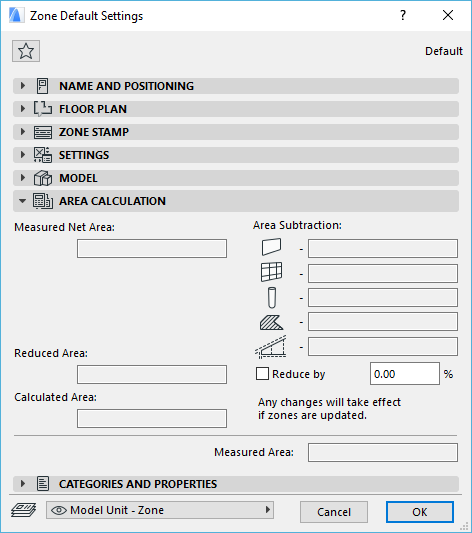472x533 pixels.
Task: Click the Floor Plan panel icon
Action: [42, 109]
